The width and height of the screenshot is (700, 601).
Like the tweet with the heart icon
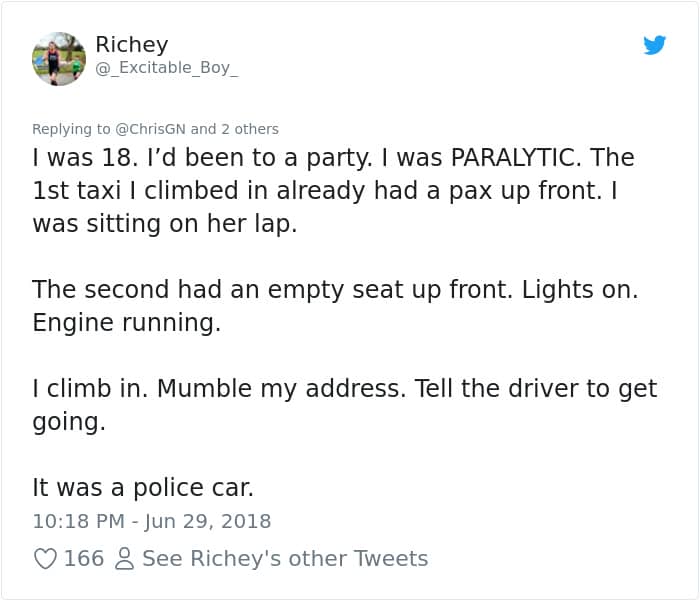click(45, 559)
